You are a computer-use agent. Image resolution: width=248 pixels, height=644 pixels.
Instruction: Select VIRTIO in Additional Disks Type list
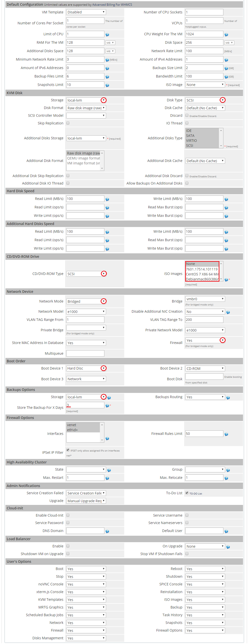(202, 141)
